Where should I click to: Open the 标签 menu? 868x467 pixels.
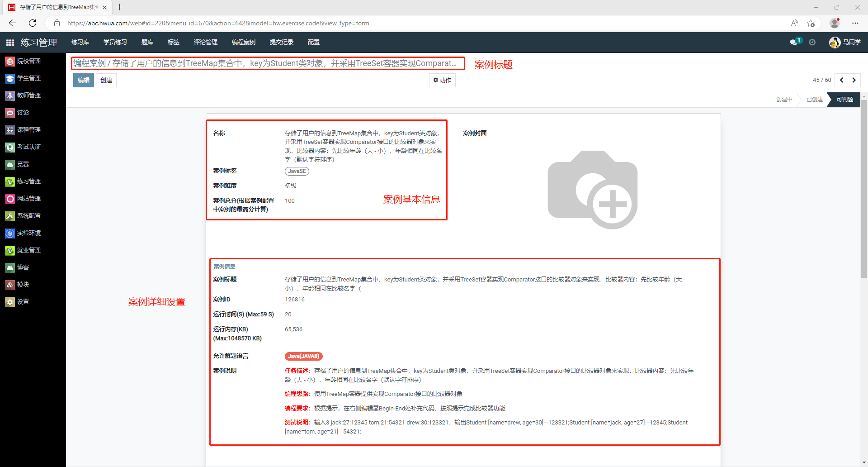(x=174, y=42)
